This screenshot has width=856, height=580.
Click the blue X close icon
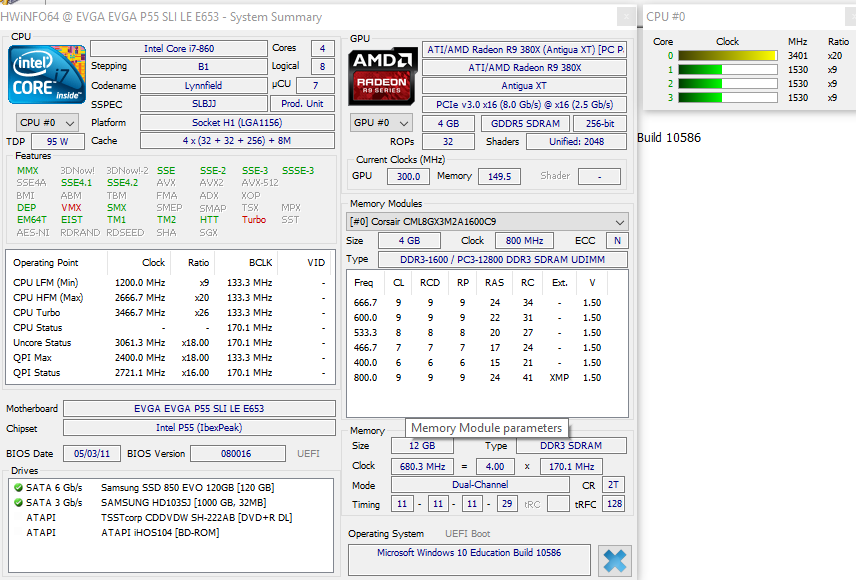coord(615,561)
